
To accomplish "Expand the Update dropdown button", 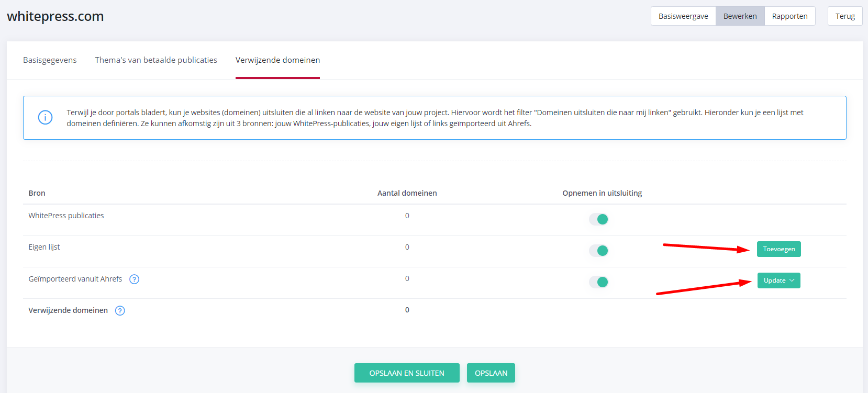I will [779, 280].
